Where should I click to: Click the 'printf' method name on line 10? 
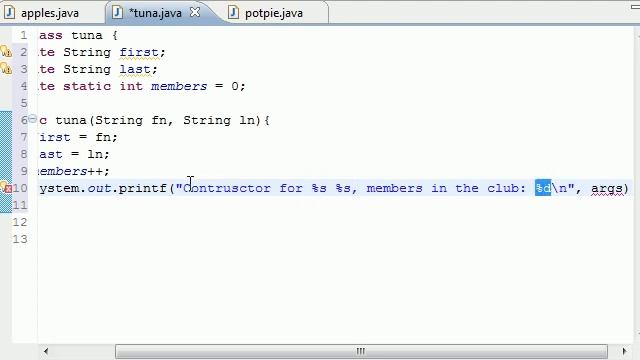pos(142,188)
